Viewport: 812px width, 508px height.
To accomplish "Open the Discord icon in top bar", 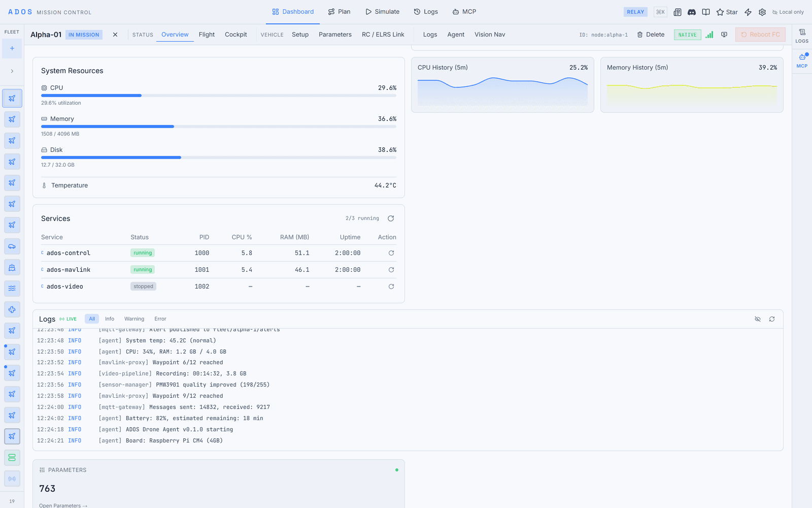I will [692, 12].
